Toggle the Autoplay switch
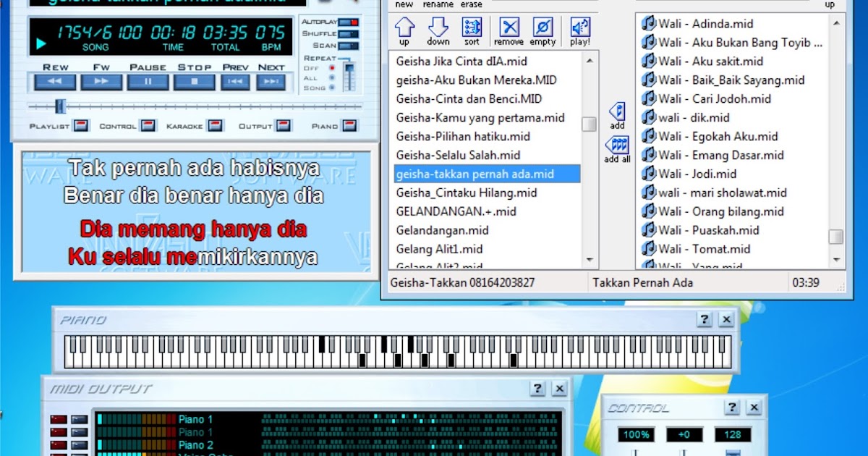 pos(349,22)
